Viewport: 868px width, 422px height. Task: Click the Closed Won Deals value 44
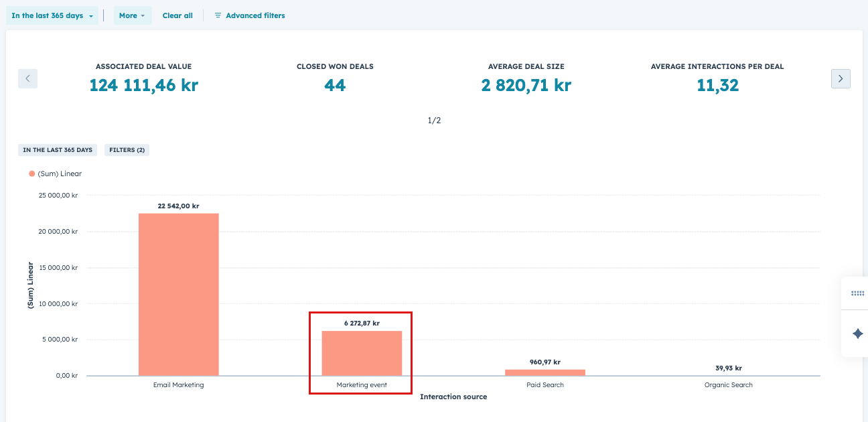tap(335, 85)
